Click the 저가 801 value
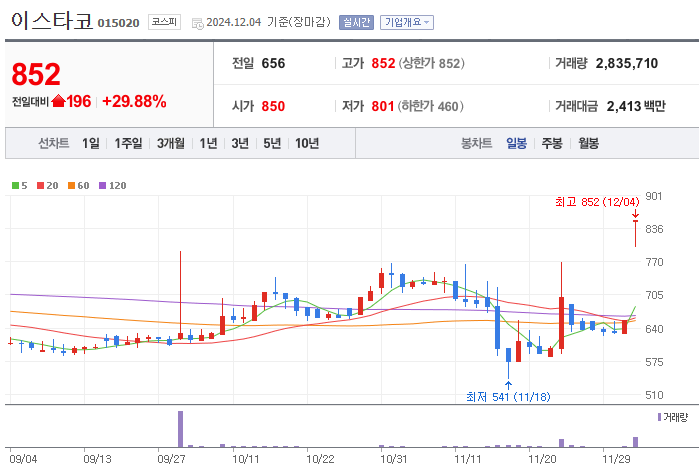699x471 pixels. click(383, 106)
